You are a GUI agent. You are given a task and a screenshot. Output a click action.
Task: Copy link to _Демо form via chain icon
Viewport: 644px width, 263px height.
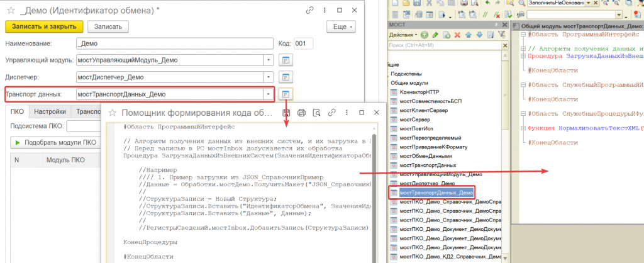(x=309, y=9)
